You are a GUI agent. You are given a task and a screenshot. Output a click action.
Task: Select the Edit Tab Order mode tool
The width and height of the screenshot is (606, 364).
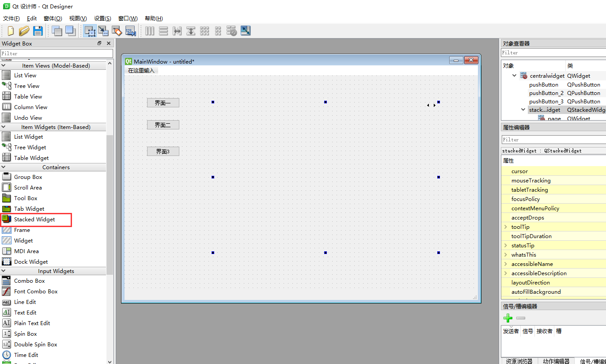coord(130,31)
